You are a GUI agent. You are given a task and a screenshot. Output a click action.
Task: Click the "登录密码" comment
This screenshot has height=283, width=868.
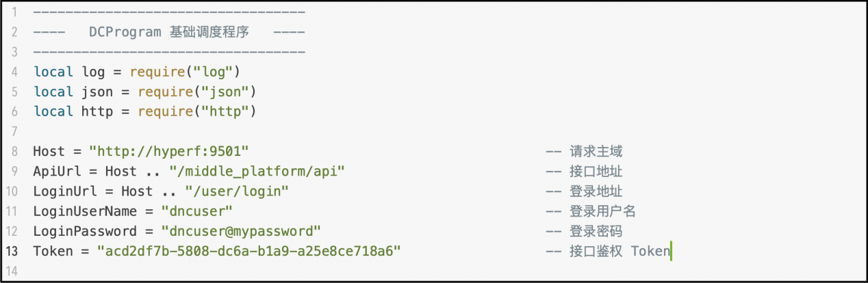596,231
